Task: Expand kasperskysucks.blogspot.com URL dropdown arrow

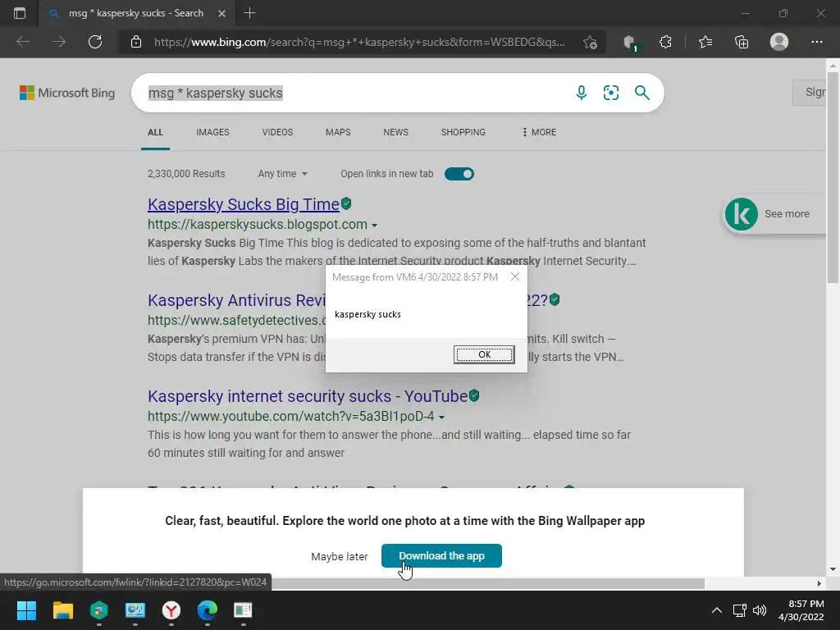Action: (x=374, y=225)
